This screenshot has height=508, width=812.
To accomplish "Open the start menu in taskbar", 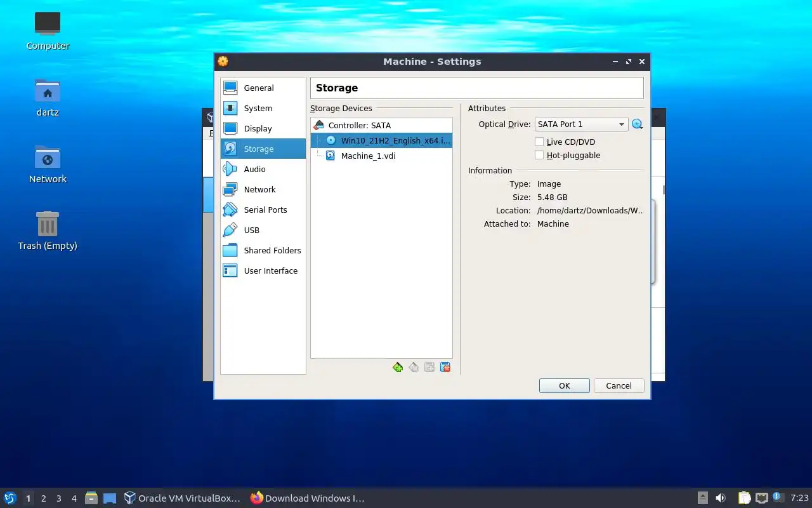I will click(10, 498).
